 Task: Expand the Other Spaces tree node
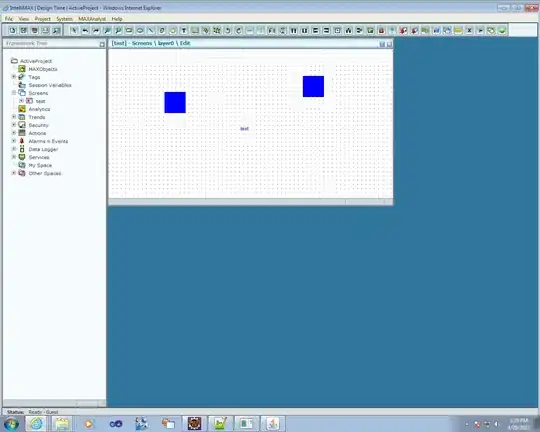pos(14,173)
